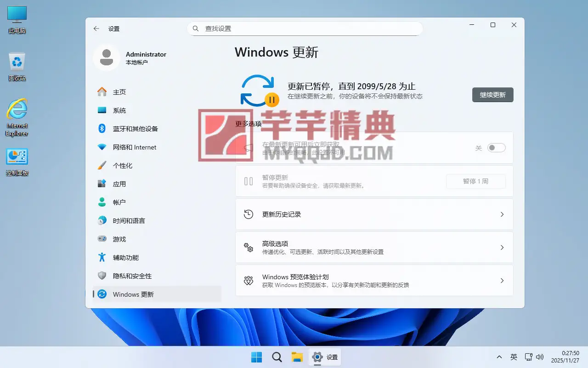Open the Windows Start menu
The width and height of the screenshot is (588, 368).
[x=256, y=357]
